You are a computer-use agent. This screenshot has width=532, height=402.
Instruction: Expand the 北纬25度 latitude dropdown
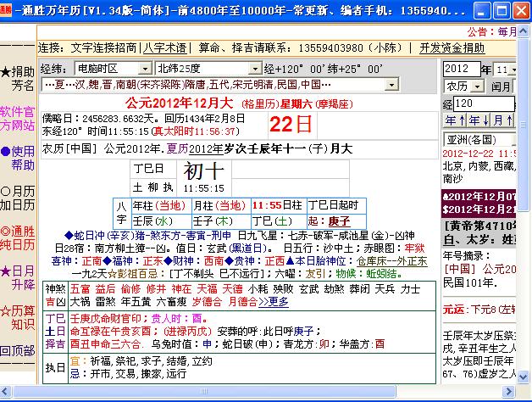tap(255, 69)
